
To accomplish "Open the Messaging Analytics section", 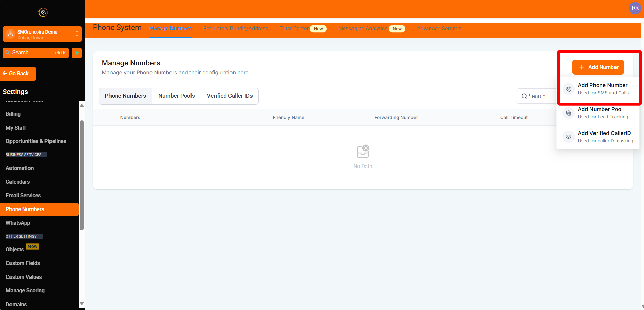I will [363, 28].
